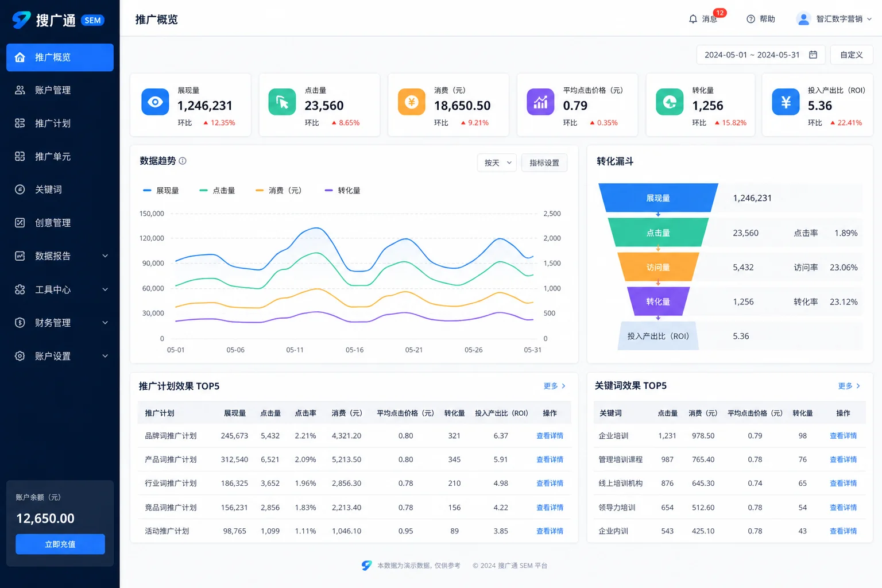Click the green cursor icon for 点击量
This screenshot has height=588, width=882.
[x=282, y=102]
